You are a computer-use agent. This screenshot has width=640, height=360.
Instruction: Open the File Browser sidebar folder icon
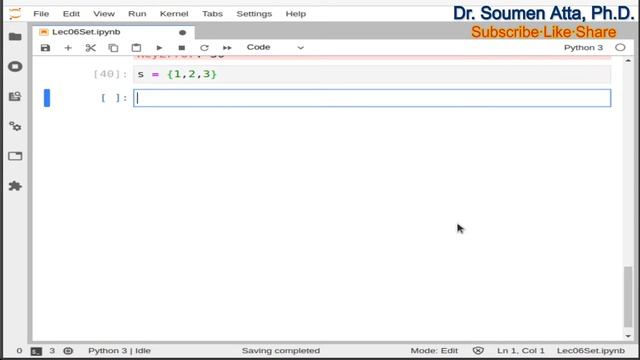(x=15, y=37)
